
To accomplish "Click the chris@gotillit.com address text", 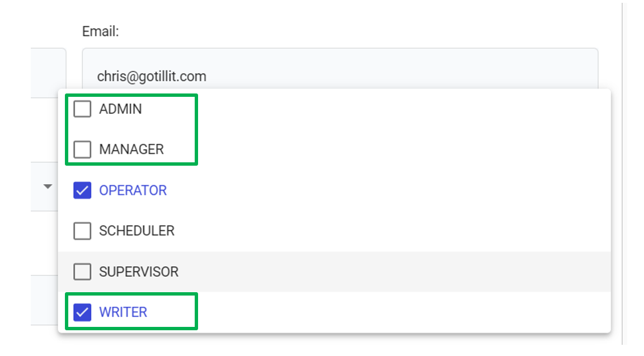I will pyautogui.click(x=152, y=77).
